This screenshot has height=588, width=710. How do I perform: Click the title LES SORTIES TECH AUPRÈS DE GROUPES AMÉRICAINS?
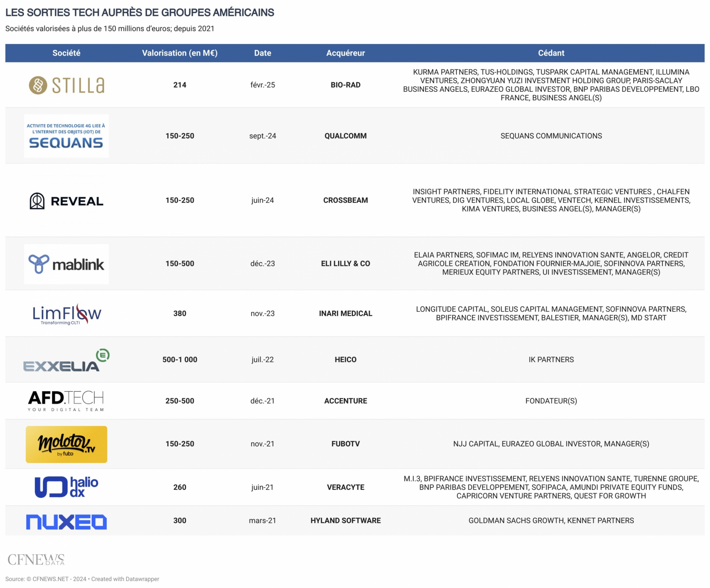pyautogui.click(x=140, y=12)
